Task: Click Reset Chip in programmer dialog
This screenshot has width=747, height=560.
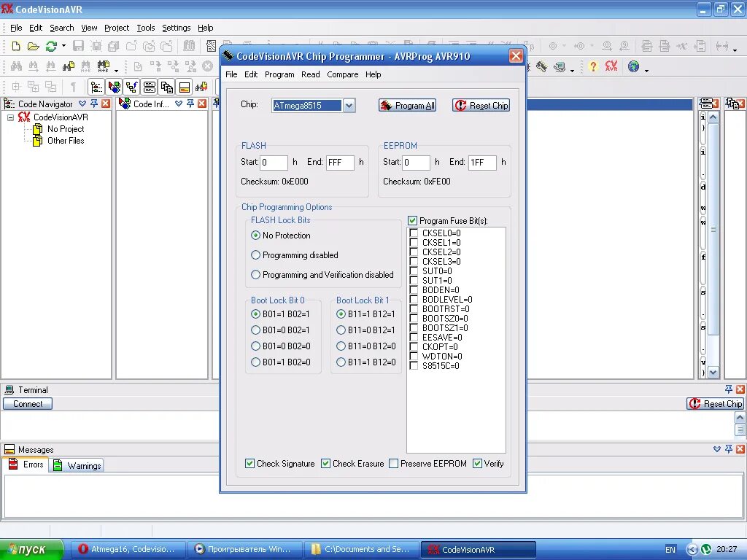Action: pos(481,105)
